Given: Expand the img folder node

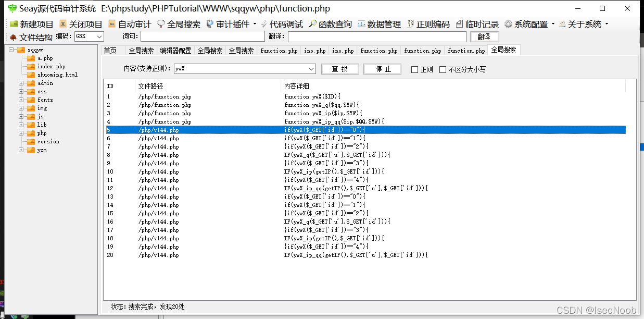Looking at the screenshot, I should tap(21, 108).
